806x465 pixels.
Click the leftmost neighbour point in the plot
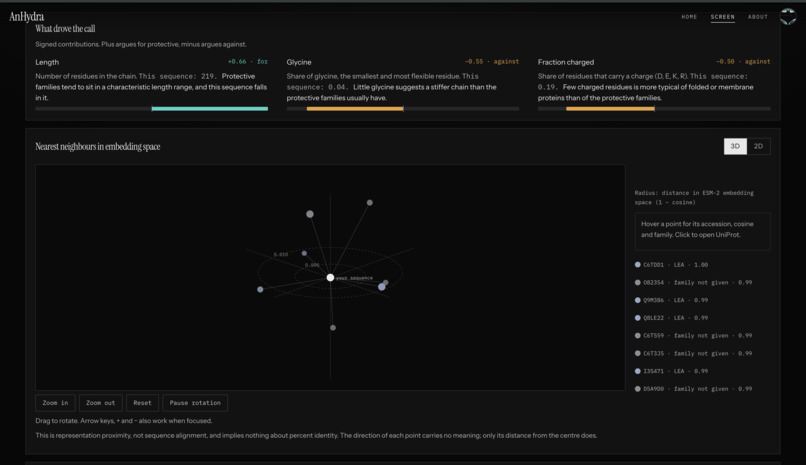(260, 289)
